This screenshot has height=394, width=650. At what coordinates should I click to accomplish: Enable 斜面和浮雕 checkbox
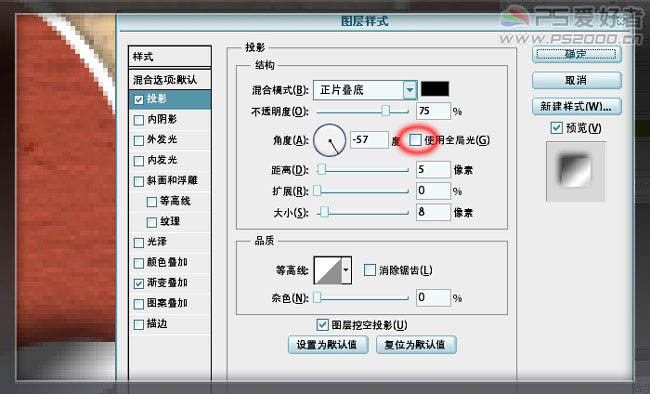[139, 181]
